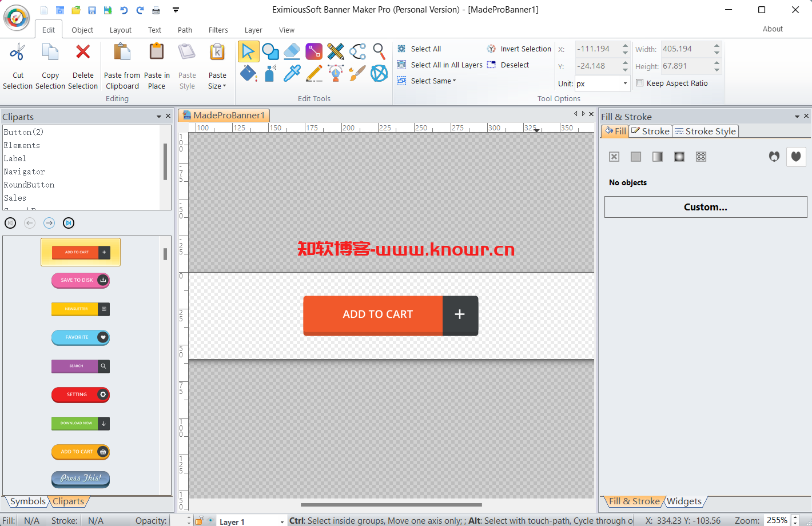The height and width of the screenshot is (526, 812).
Task: Switch to the Symbols panel tab
Action: point(27,501)
